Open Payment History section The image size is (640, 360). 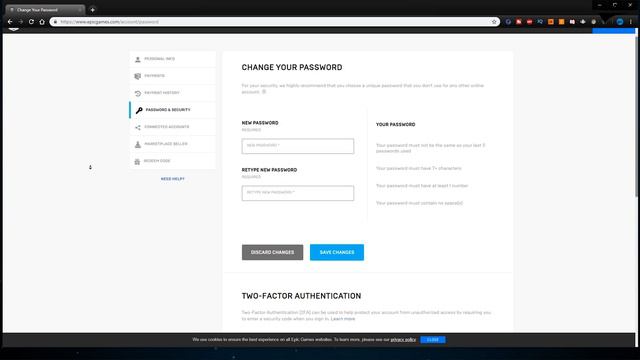tap(173, 93)
